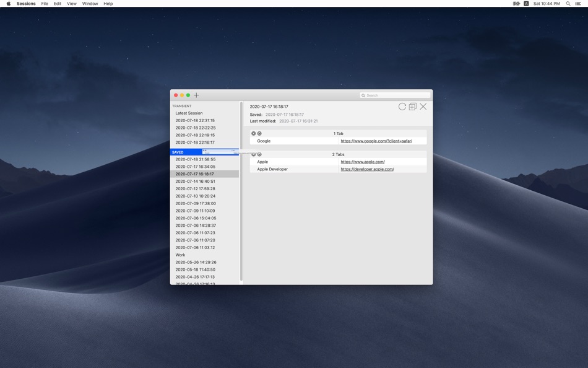
Task: Open the Google URL link
Action: pyautogui.click(x=376, y=141)
